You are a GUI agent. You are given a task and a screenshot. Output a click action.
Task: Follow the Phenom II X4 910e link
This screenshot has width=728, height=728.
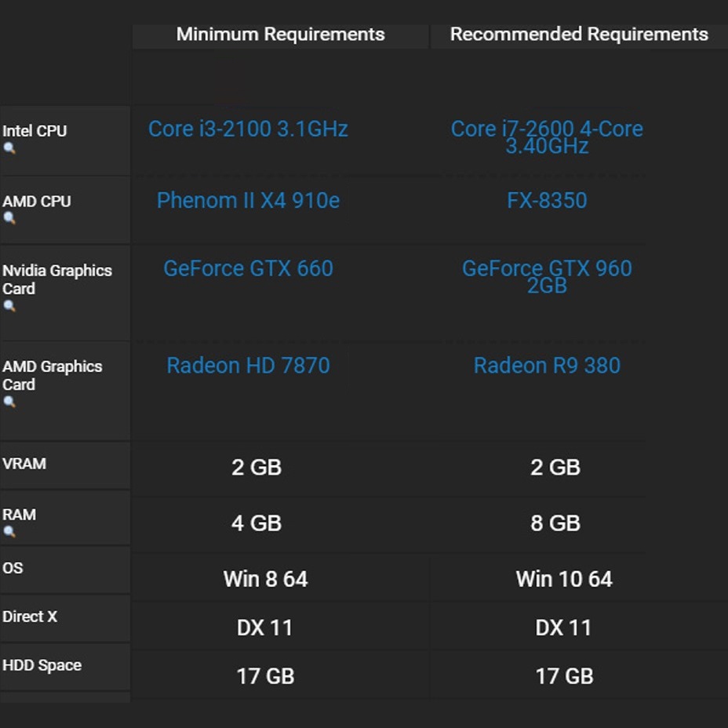248,201
